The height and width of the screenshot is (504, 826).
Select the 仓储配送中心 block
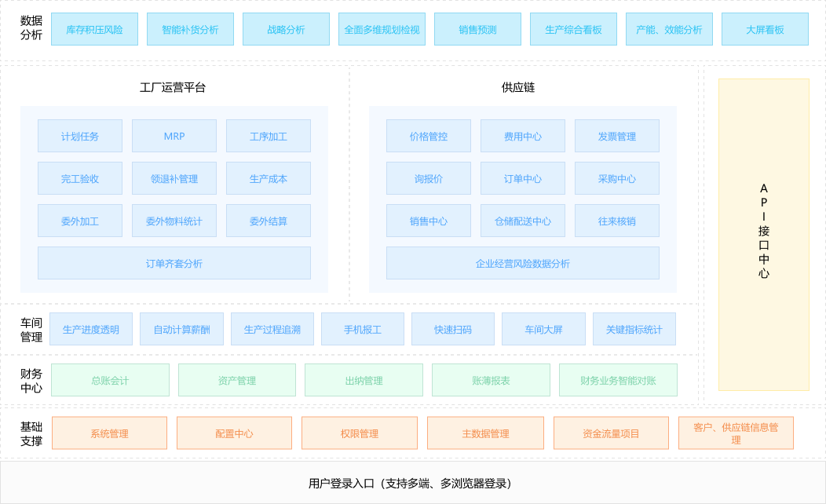pyautogui.click(x=523, y=221)
